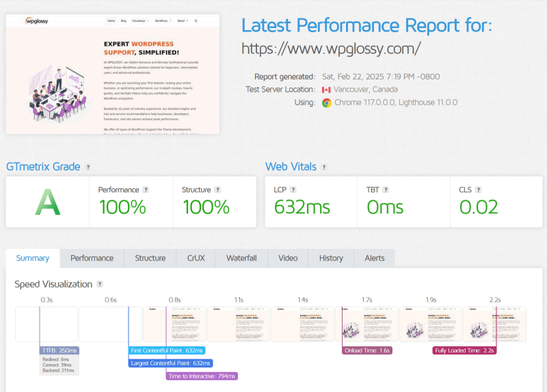This screenshot has width=547, height=392.
Task: Click help icon beside Web Vitals
Action: [x=324, y=167]
